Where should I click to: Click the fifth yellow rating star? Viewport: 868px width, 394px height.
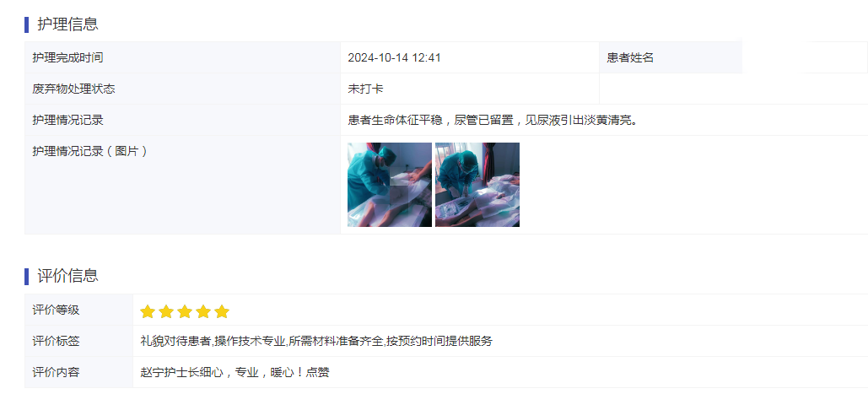[x=222, y=311]
